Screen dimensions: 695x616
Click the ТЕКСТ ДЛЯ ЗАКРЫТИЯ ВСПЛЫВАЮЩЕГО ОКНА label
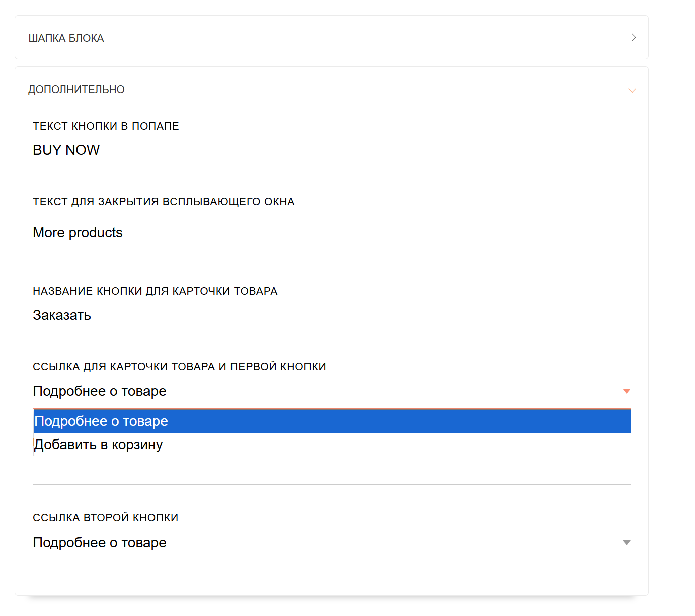pos(164,202)
